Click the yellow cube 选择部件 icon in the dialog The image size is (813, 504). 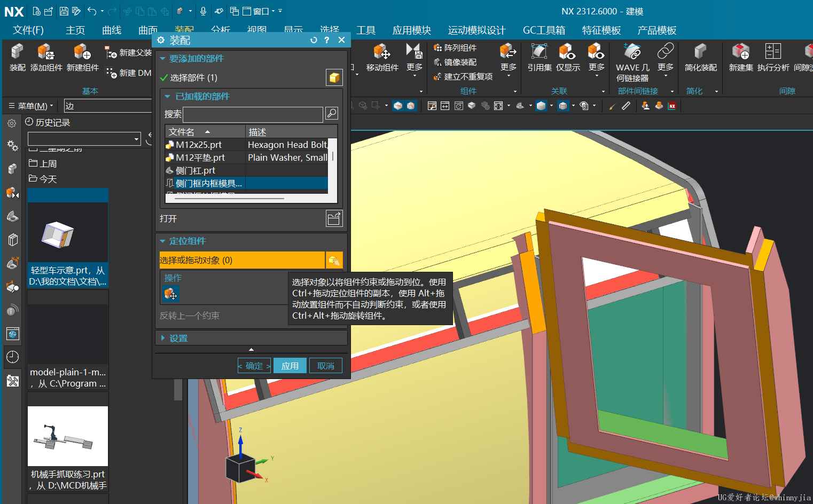[x=334, y=77]
